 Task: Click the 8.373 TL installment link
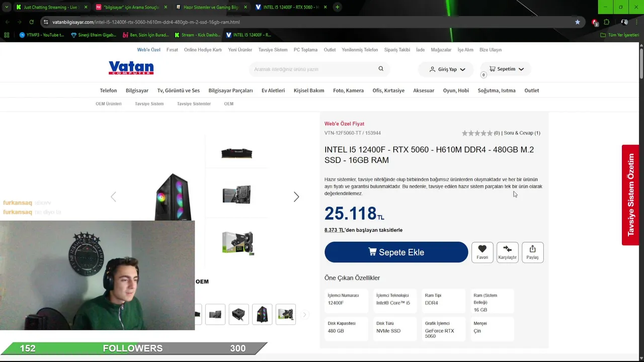335,230
